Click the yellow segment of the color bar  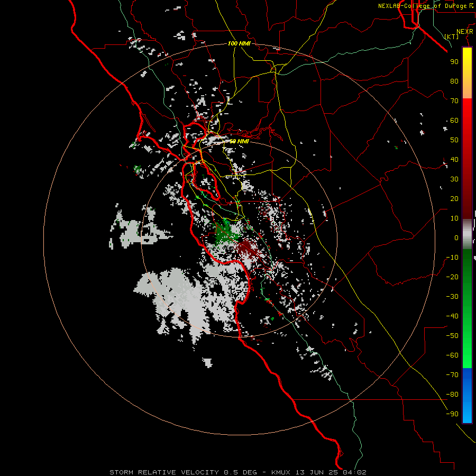(467, 73)
